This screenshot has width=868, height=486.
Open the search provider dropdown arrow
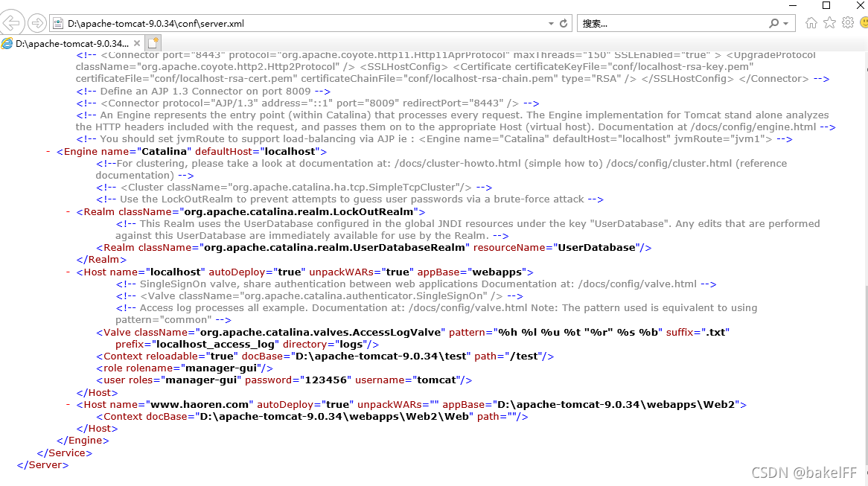tap(785, 23)
